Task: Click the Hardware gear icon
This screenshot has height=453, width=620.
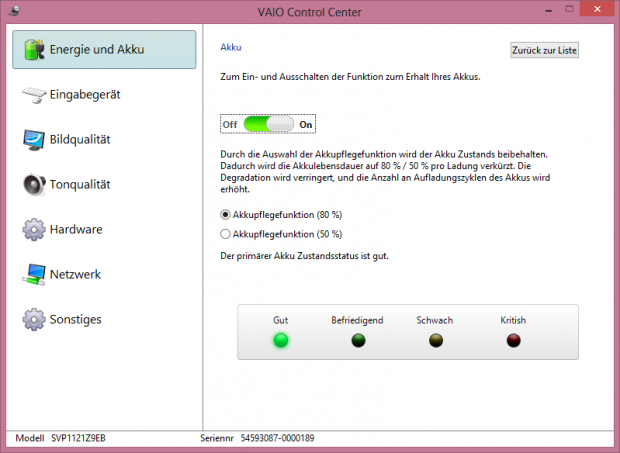Action: click(x=34, y=229)
